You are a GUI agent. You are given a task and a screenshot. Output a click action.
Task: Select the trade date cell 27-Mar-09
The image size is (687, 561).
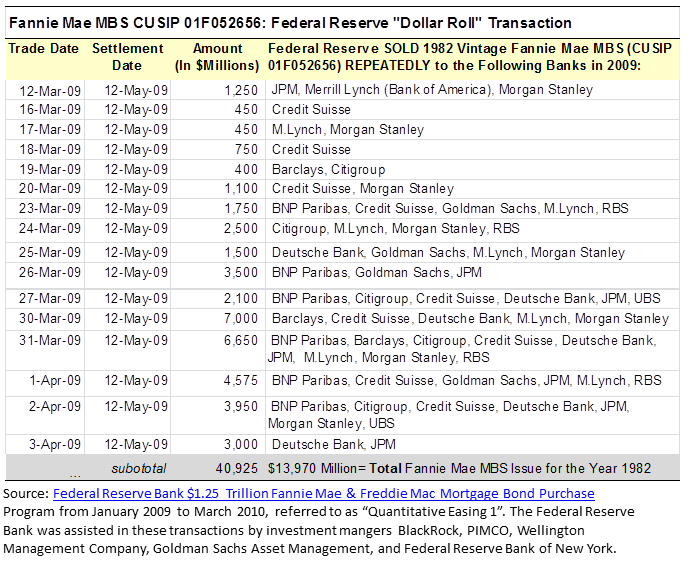[x=50, y=298]
